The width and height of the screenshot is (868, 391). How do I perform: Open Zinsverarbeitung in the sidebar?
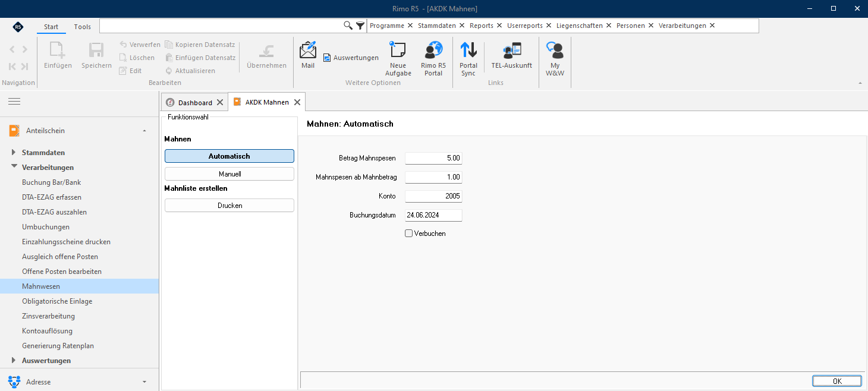pyautogui.click(x=49, y=316)
